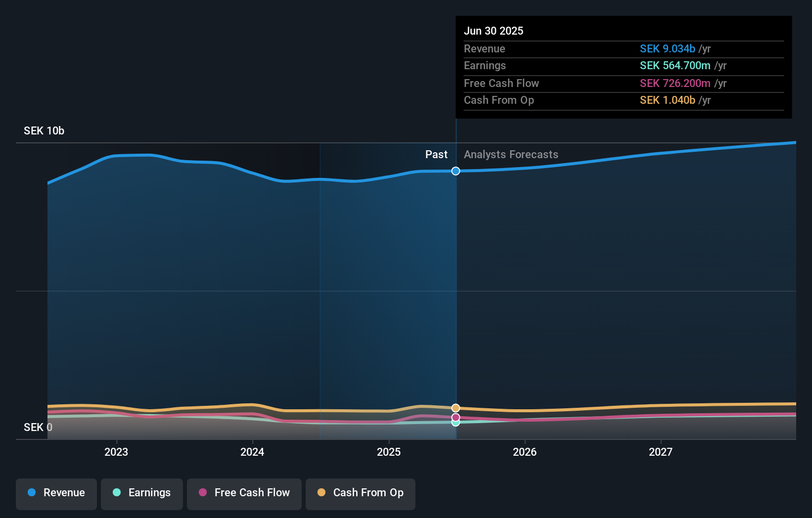Click the Past section label
812x518 pixels.
click(436, 154)
